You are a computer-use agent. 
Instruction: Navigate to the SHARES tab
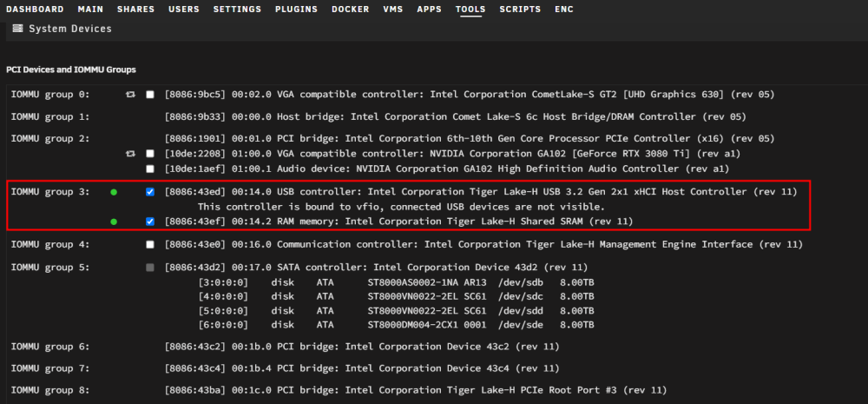point(135,10)
